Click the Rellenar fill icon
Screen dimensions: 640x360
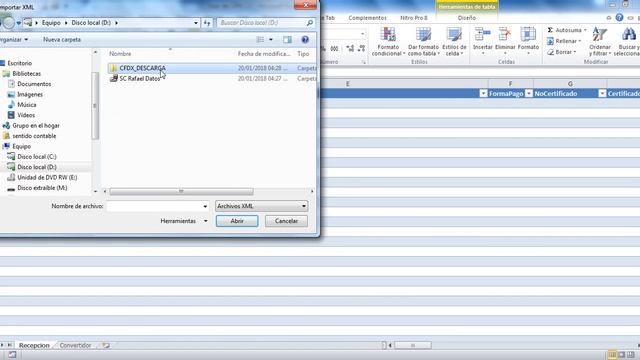point(550,41)
